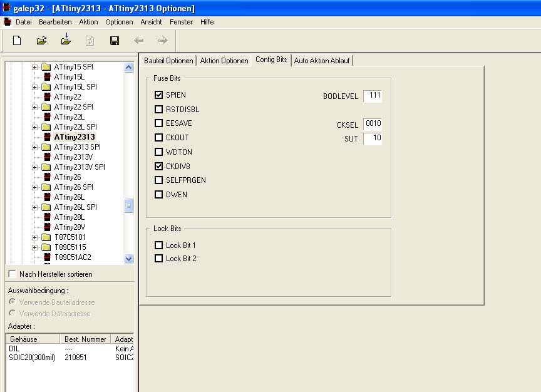Expand the ATtiny2313 SPI tree node
541x392 pixels.
click(35, 147)
